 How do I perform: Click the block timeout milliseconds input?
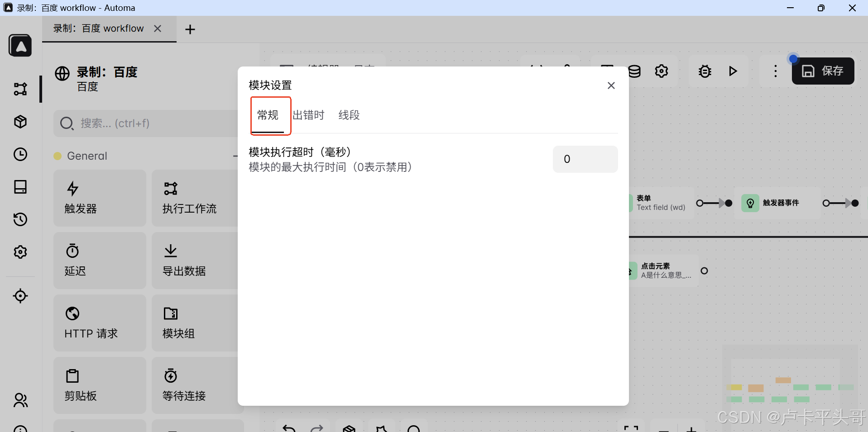pos(585,159)
